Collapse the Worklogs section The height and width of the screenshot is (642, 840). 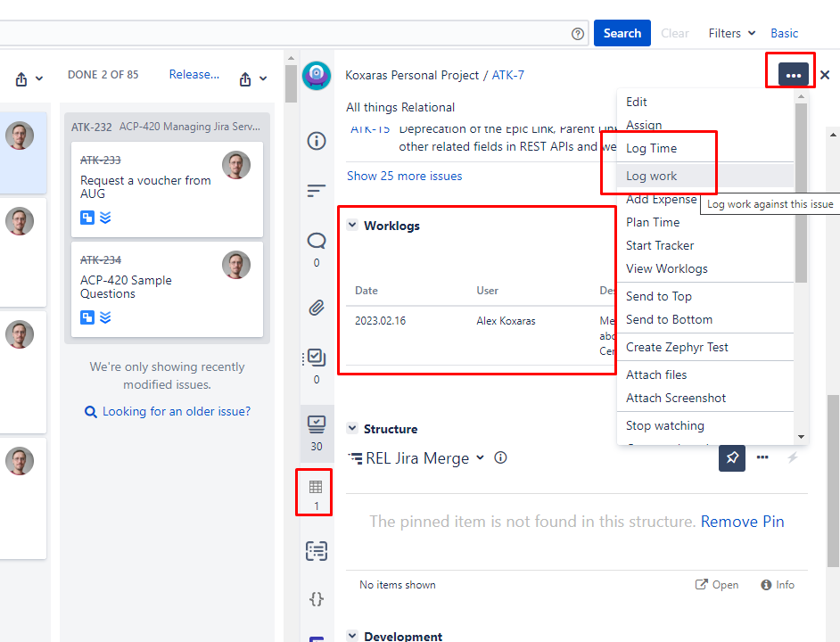(x=352, y=225)
